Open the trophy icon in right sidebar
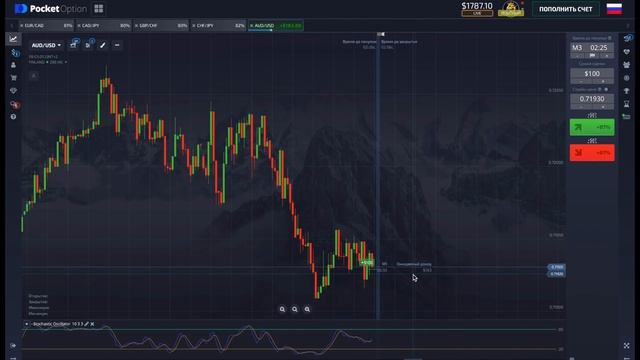 tap(627, 91)
